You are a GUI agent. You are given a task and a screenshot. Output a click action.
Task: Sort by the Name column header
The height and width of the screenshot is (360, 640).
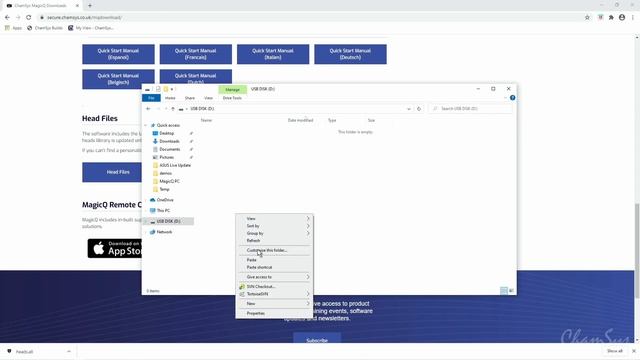click(x=207, y=120)
